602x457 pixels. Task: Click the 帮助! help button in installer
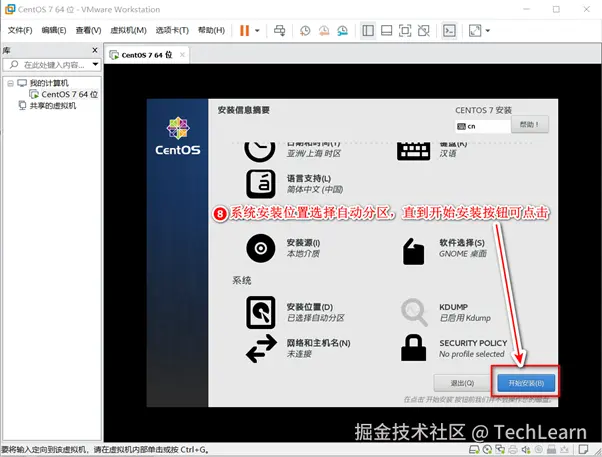coord(529,124)
